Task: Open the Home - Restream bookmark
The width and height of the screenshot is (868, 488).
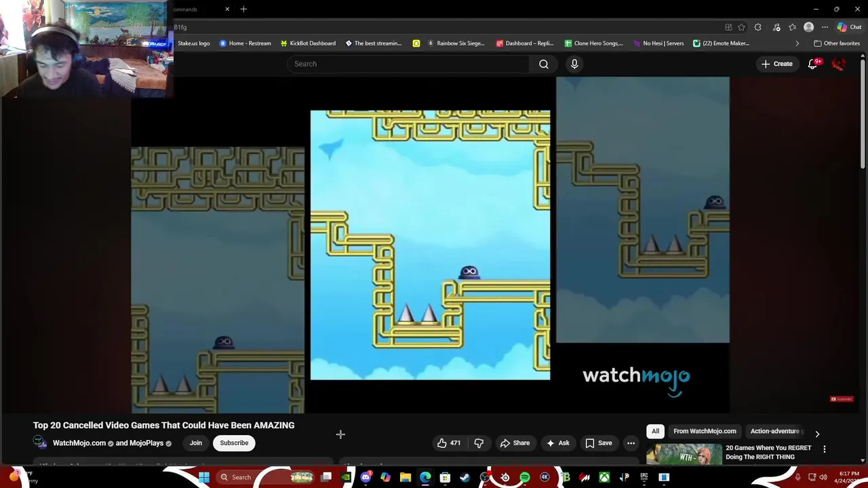Action: (245, 43)
